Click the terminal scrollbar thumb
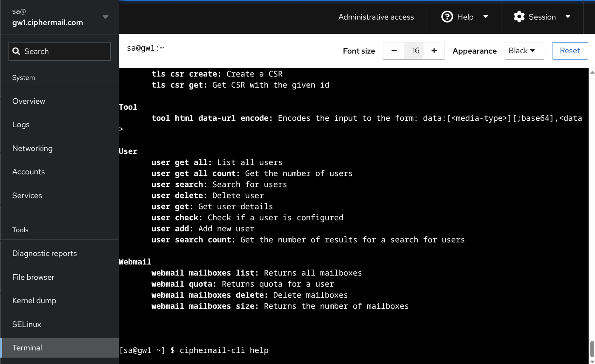This screenshot has height=364, width=595. tap(591, 349)
